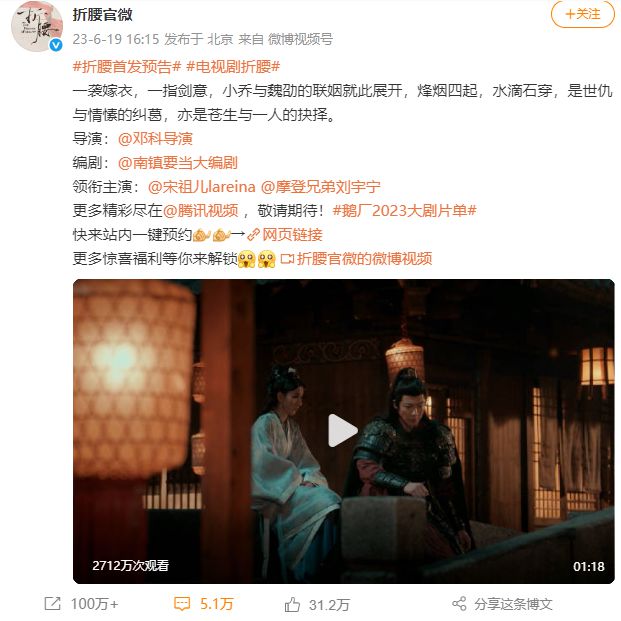
Task: Open the #折腰首发预告# hashtag
Action: click(127, 67)
